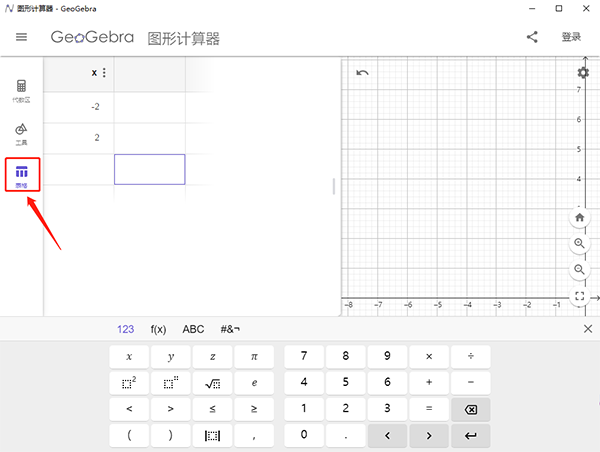
Task: Click the panel divider handle
Action: tap(334, 186)
